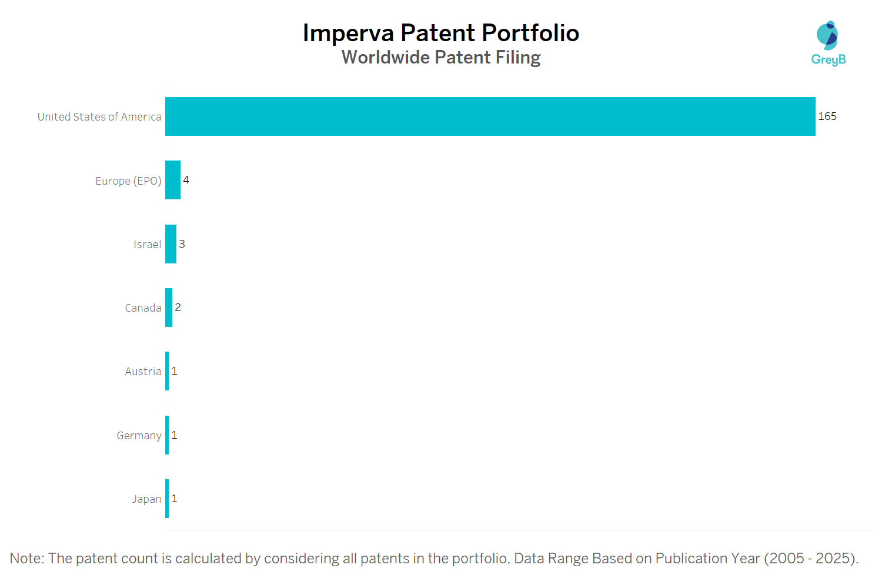Click the Israel bar
Image resolution: width=882 pixels, height=588 pixels.
click(x=171, y=244)
